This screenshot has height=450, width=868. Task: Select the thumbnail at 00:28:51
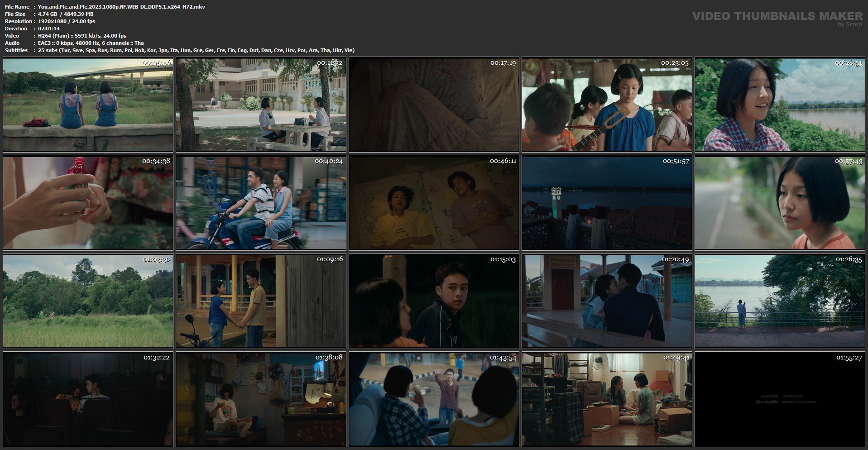coord(780,105)
